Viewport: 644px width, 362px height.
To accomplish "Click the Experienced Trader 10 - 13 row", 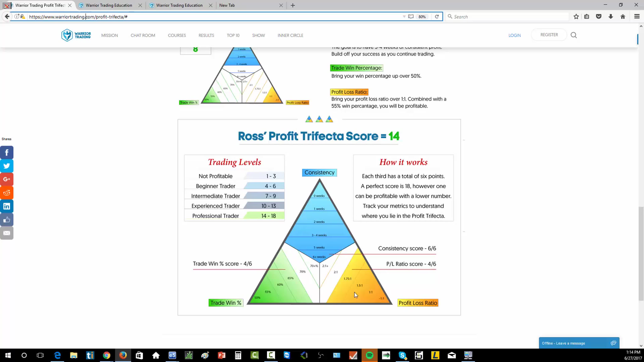I will tap(234, 206).
